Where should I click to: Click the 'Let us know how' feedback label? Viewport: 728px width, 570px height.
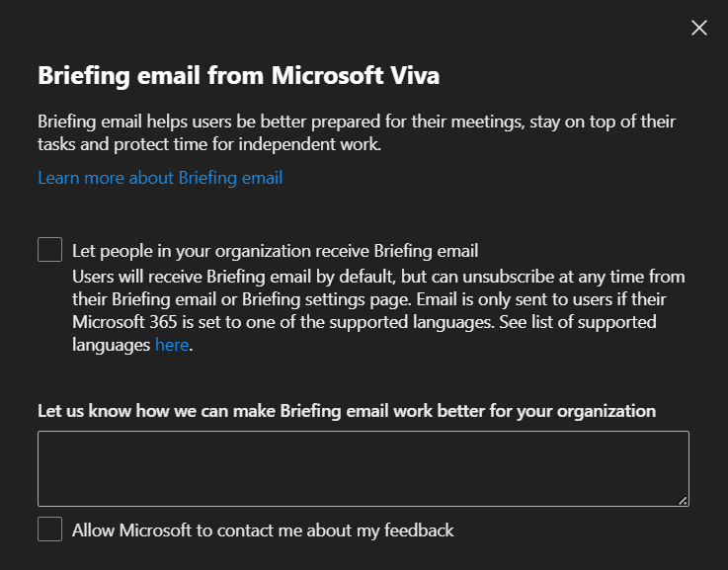pos(347,410)
